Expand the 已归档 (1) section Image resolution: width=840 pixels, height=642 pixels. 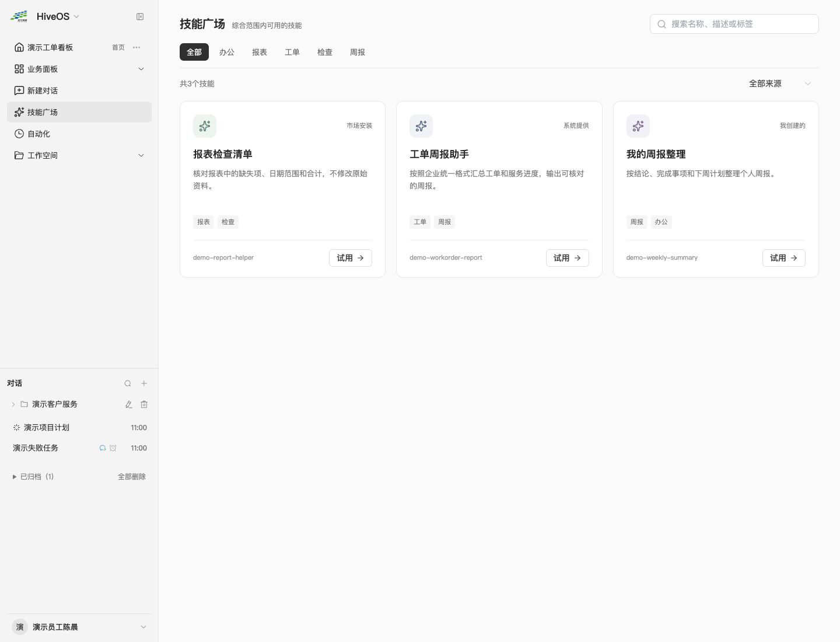(33, 477)
